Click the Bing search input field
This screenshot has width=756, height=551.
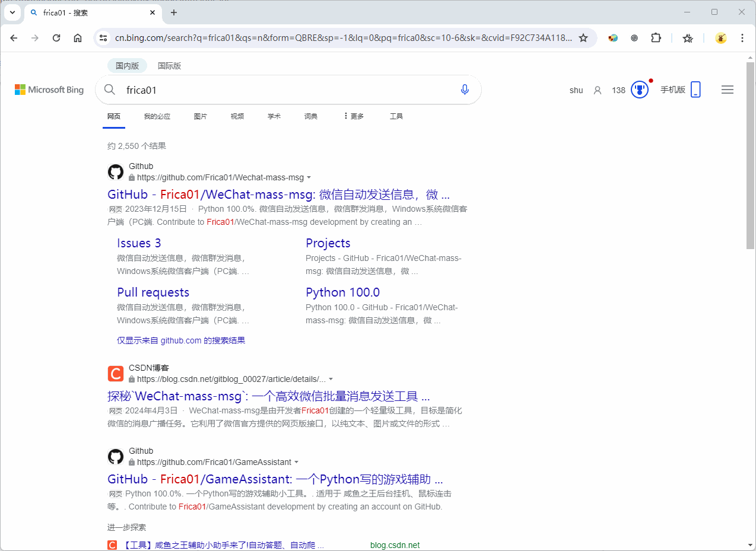288,90
